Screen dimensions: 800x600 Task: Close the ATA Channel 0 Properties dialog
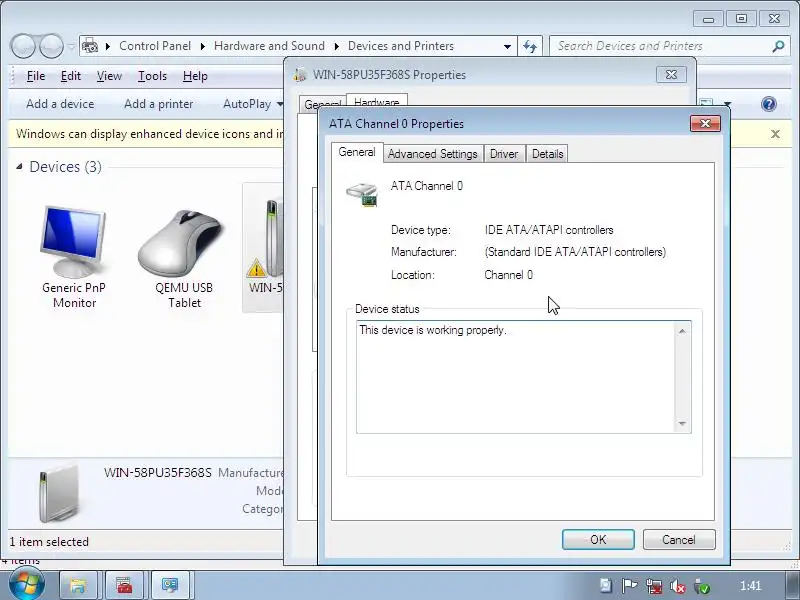[x=705, y=123]
